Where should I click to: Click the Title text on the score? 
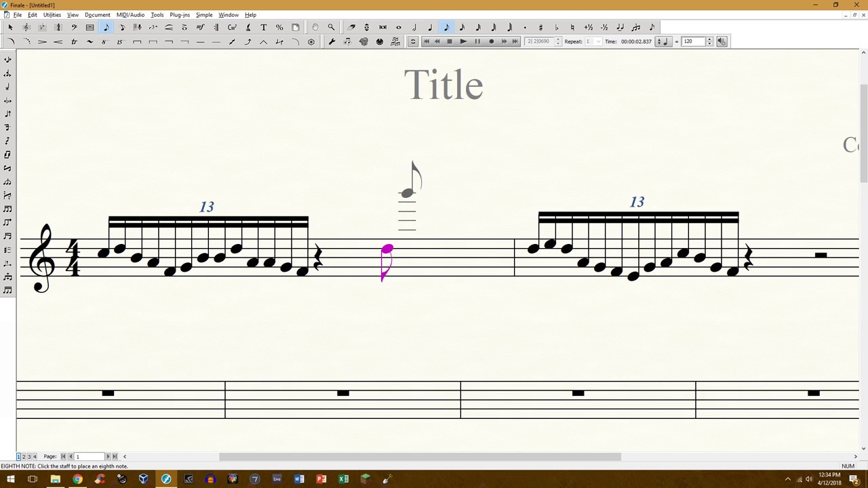click(443, 85)
